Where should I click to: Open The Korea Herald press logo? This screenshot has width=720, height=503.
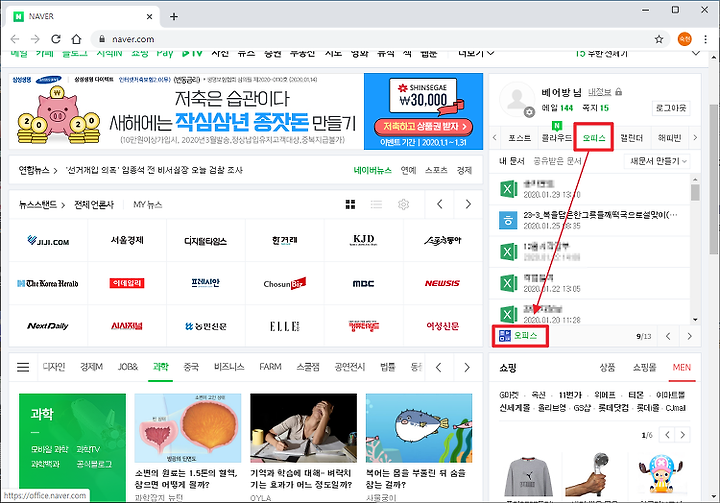48,283
